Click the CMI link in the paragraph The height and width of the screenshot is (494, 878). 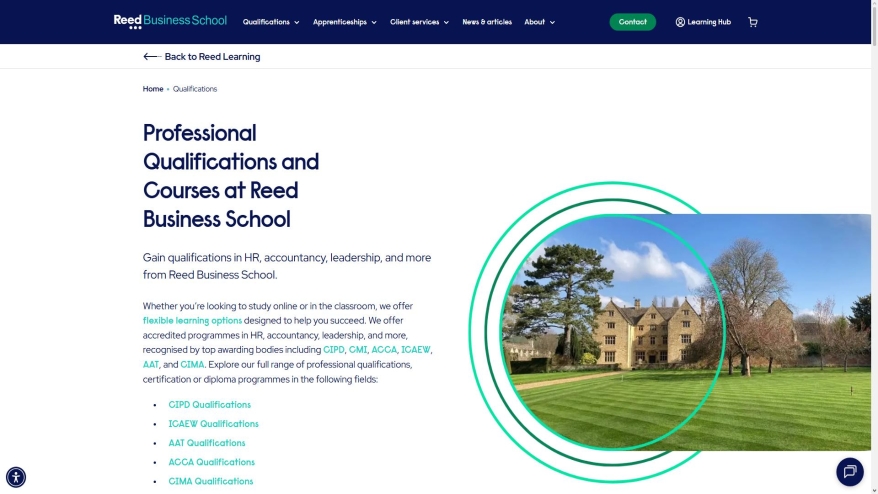click(x=358, y=349)
